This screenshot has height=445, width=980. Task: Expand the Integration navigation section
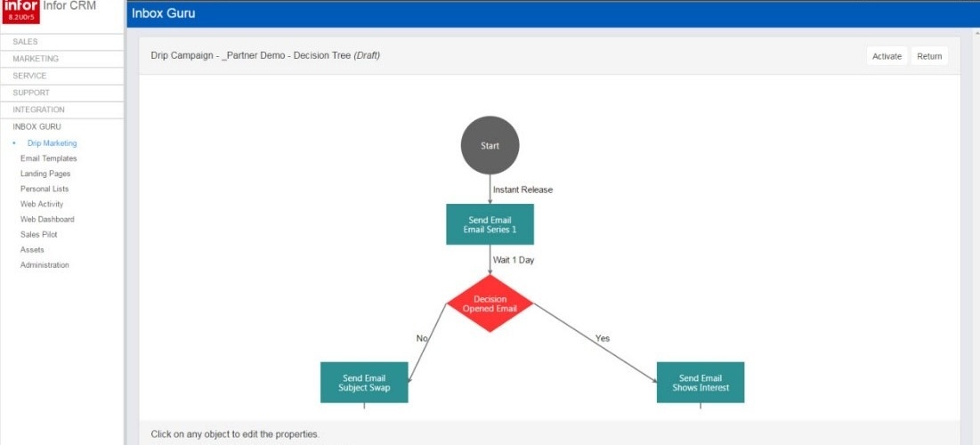pos(62,109)
